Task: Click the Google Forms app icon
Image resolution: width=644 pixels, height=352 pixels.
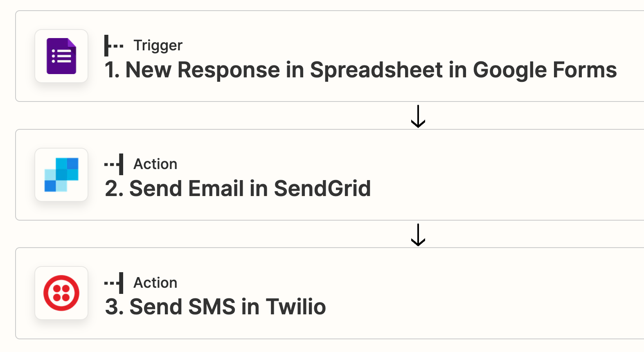Action: coord(61,56)
